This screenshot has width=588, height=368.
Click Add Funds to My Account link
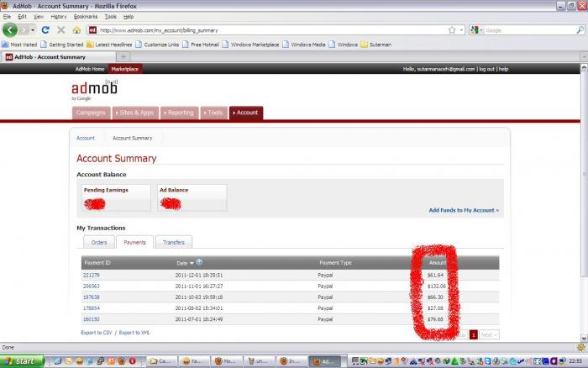(x=464, y=210)
